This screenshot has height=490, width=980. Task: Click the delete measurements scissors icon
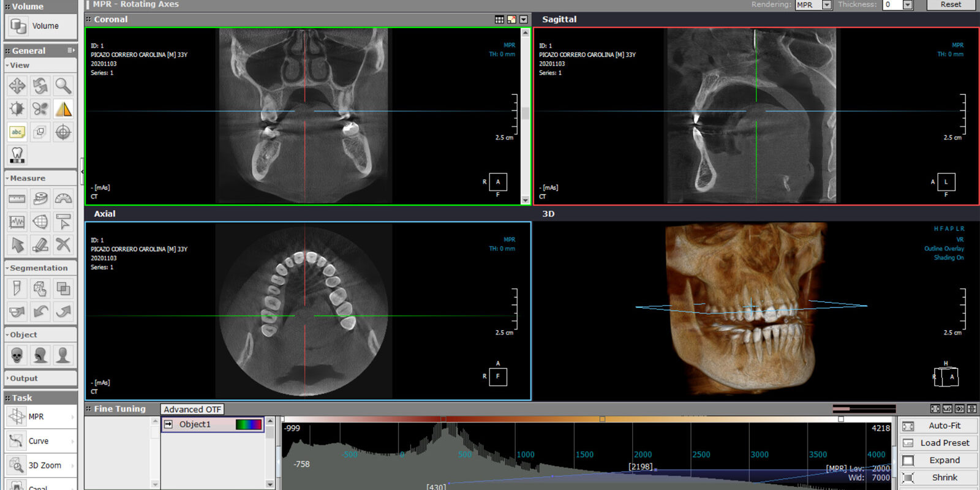pyautogui.click(x=64, y=245)
